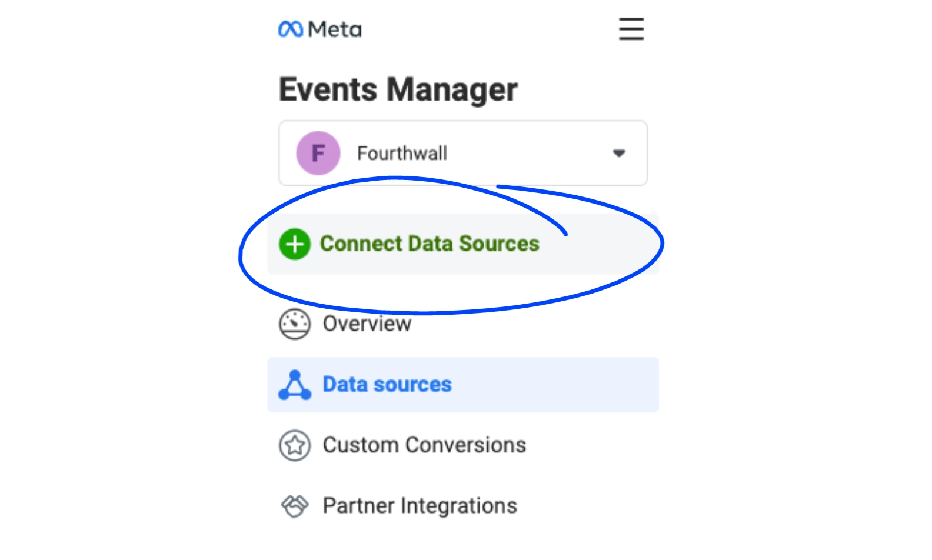Click the Overview gauge icon
The width and height of the screenshot is (932, 560).
(x=295, y=324)
